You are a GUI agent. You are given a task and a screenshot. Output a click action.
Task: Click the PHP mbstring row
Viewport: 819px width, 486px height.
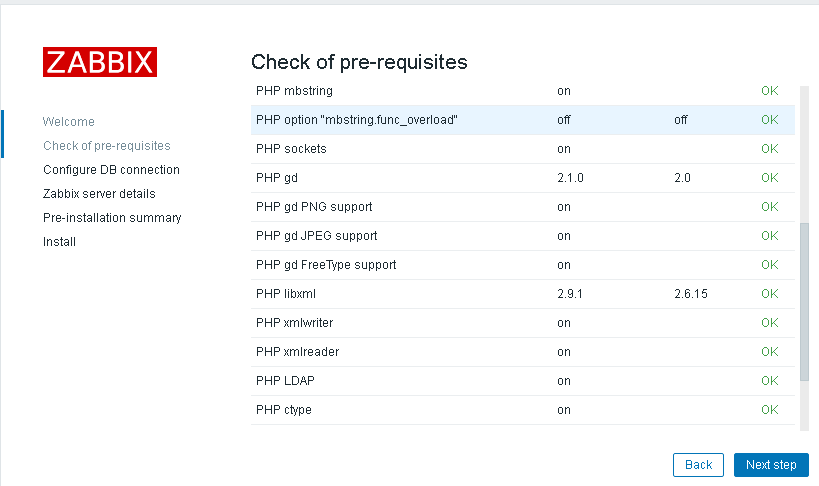pyautogui.click(x=523, y=91)
